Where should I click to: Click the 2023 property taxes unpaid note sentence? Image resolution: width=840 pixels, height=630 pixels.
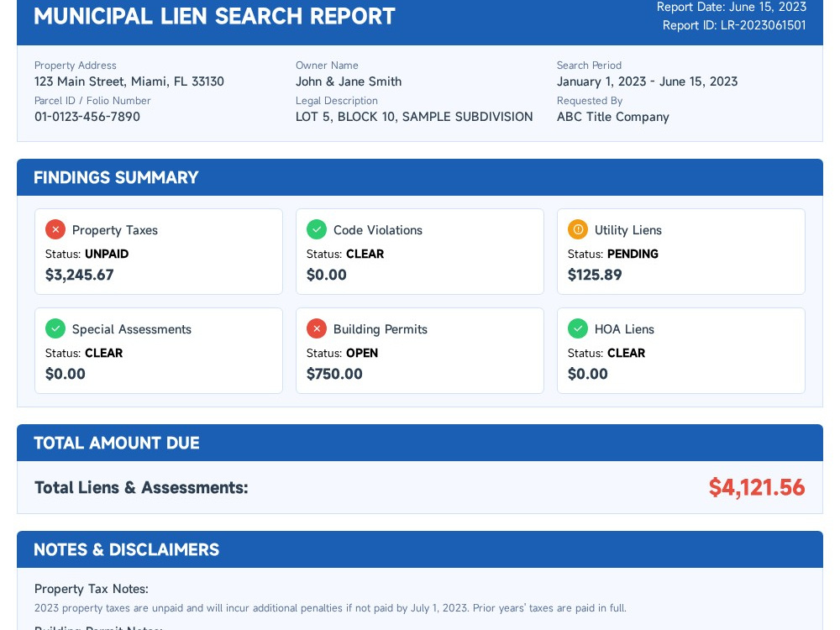[x=330, y=608]
